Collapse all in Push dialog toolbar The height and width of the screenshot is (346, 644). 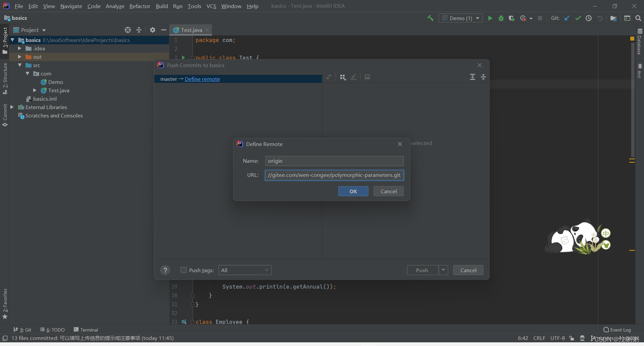483,77
